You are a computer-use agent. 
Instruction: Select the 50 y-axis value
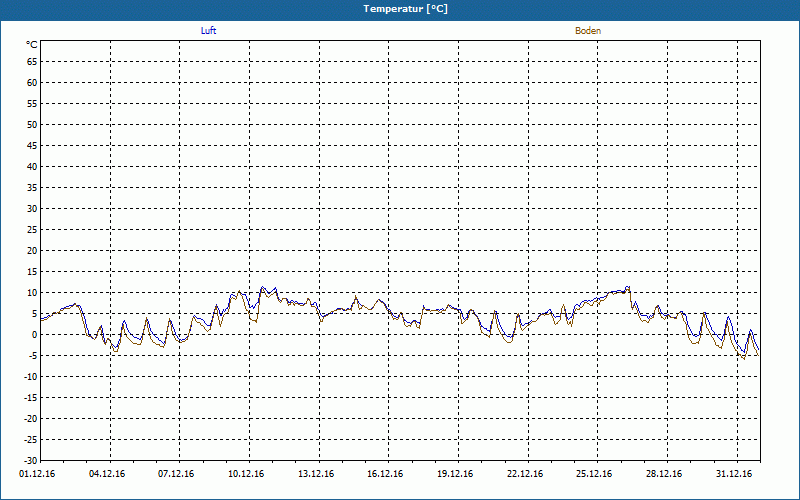coord(32,124)
